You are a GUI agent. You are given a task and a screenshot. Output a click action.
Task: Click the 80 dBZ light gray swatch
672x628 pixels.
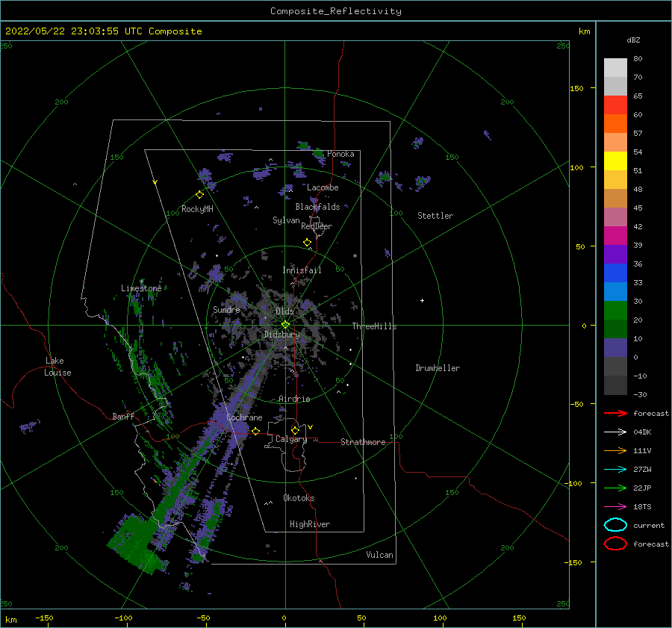615,68
